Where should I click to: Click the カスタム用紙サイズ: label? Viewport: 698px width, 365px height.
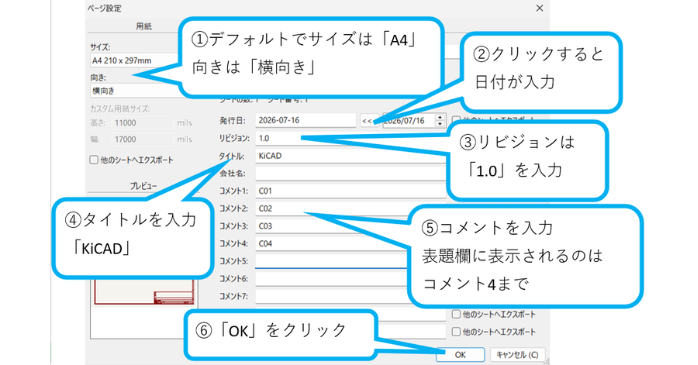coord(120,109)
